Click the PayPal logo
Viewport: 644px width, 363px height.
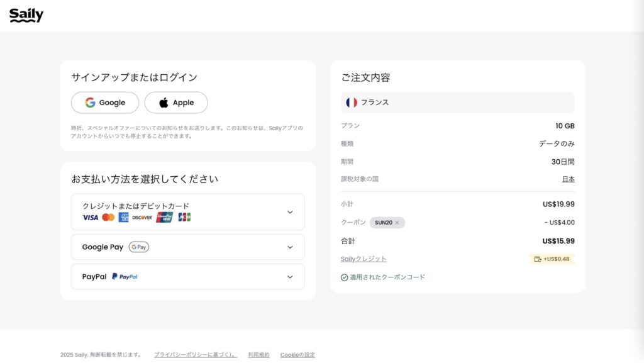[125, 277]
